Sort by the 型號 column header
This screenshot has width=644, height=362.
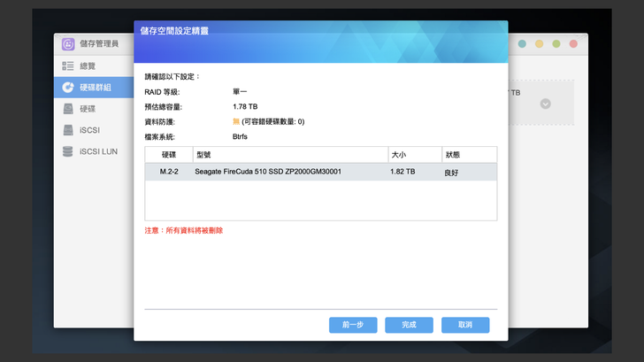[288, 154]
